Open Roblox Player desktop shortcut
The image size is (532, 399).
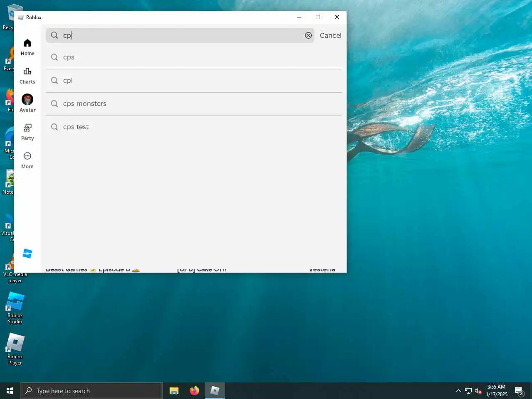[15, 349]
